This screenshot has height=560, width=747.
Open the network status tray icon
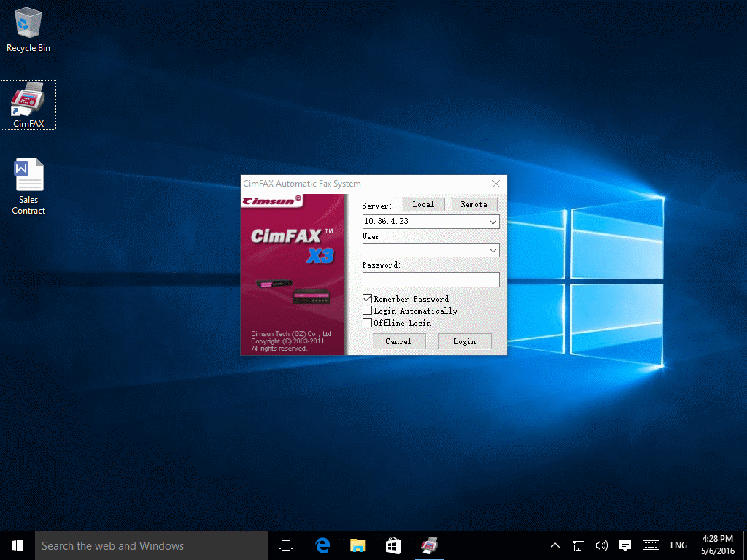[x=578, y=545]
